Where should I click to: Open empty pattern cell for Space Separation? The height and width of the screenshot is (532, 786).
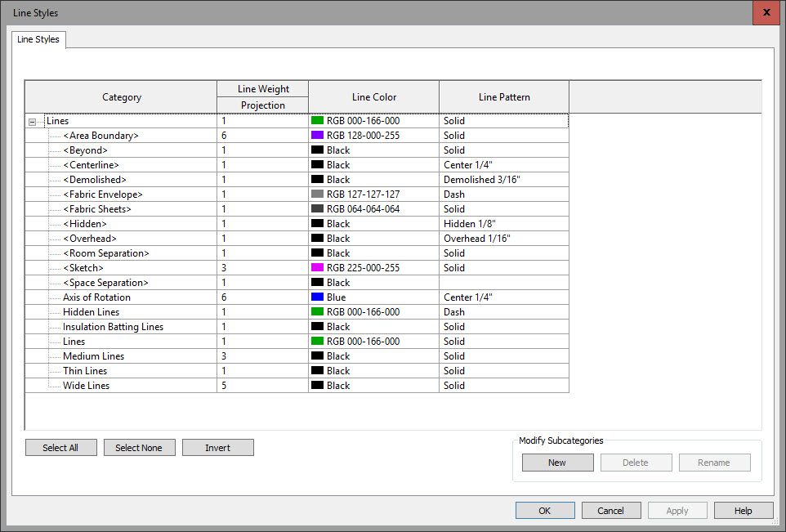pyautogui.click(x=504, y=282)
